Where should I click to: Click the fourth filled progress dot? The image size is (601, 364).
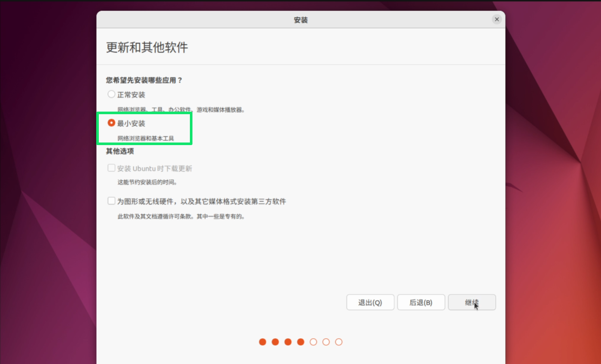point(301,342)
